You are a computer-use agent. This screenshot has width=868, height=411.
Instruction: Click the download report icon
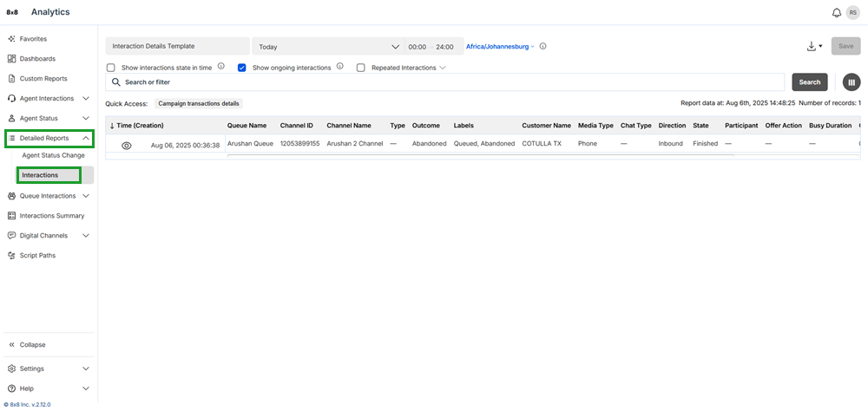tap(813, 47)
